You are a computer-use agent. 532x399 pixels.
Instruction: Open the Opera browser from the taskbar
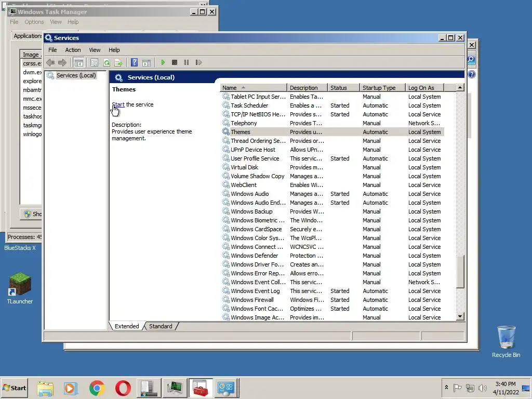[123, 388]
